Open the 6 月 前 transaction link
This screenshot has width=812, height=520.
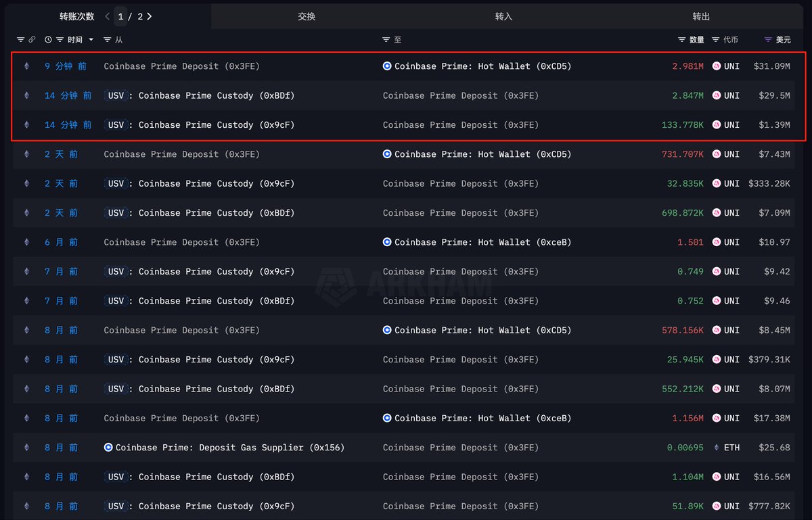[x=62, y=242]
